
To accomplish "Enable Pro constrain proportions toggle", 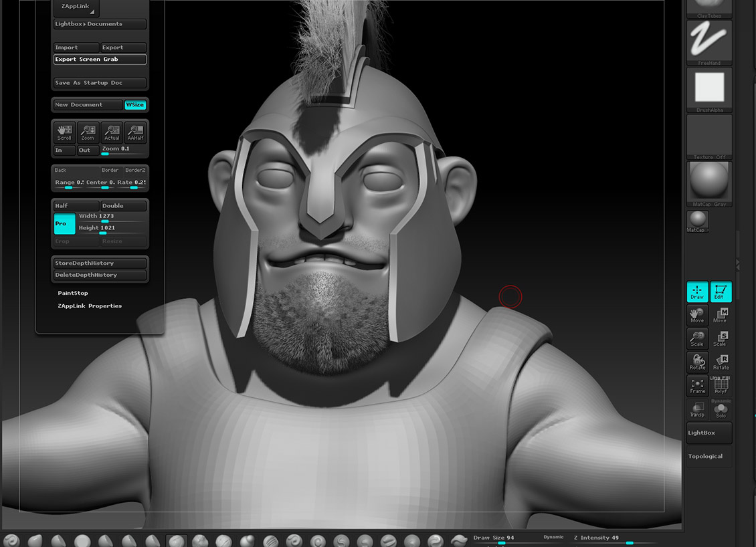I will pos(64,223).
